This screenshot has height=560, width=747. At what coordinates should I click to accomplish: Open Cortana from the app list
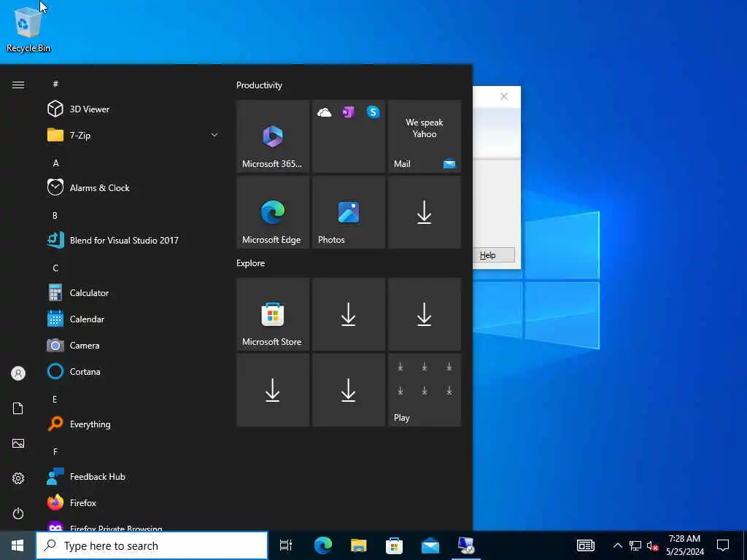click(x=132, y=371)
